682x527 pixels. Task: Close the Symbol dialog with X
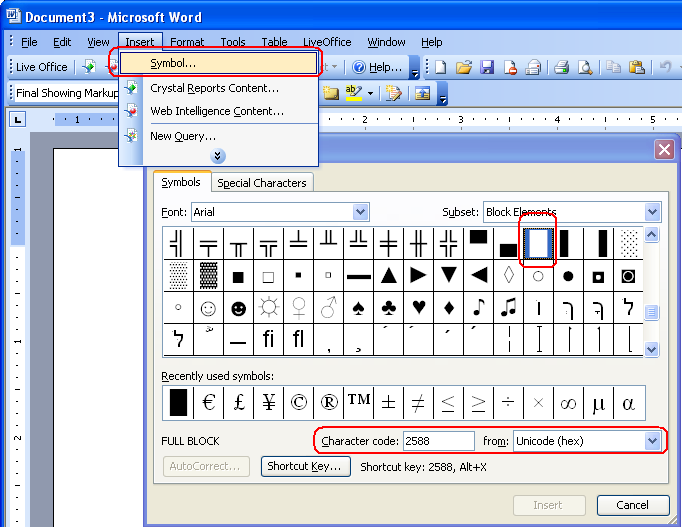tap(664, 150)
